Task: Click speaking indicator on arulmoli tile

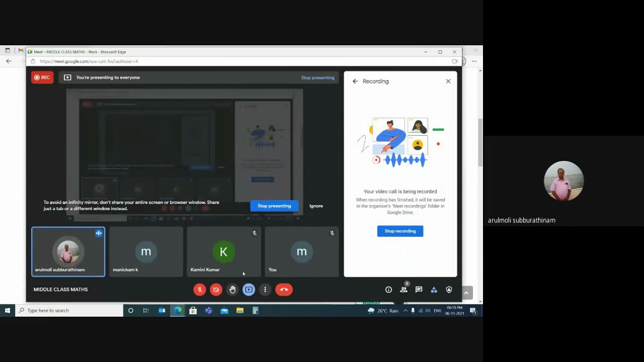Action: coord(99,233)
